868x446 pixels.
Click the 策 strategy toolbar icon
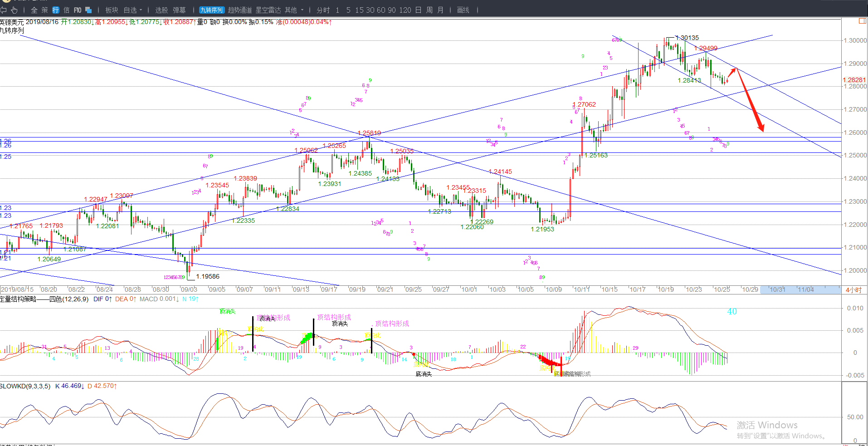click(44, 10)
